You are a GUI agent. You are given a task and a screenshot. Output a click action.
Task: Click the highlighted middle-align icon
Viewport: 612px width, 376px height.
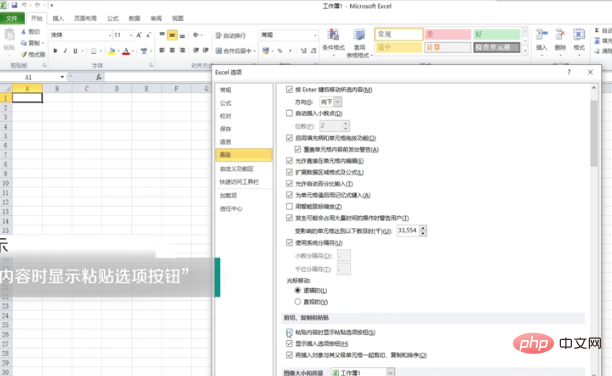(172, 35)
